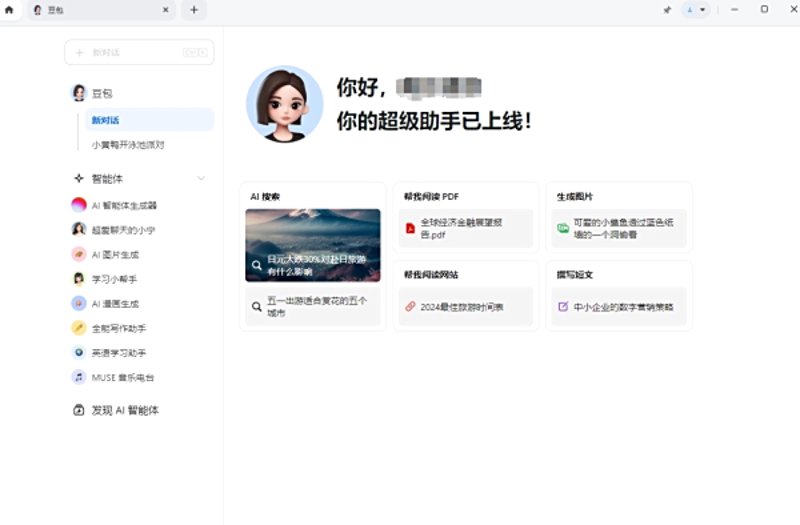Click the large 豆包 avatar portrait
The image size is (800, 525).
click(285, 104)
